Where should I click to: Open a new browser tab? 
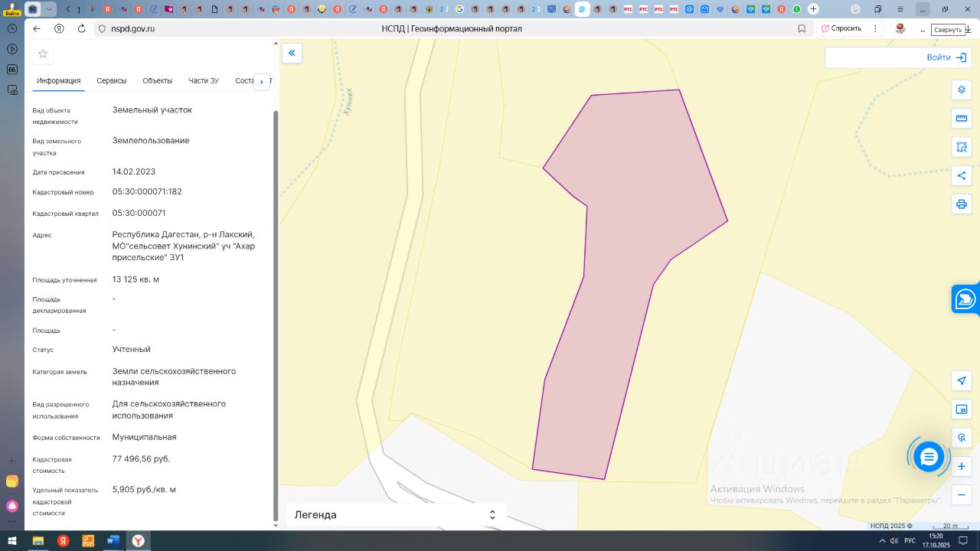coord(813,9)
